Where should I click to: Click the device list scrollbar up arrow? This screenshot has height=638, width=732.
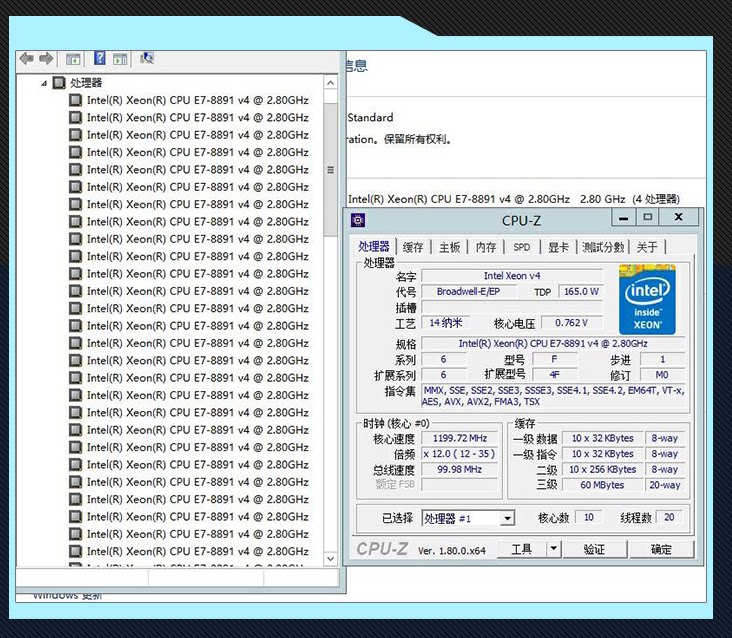(x=331, y=83)
